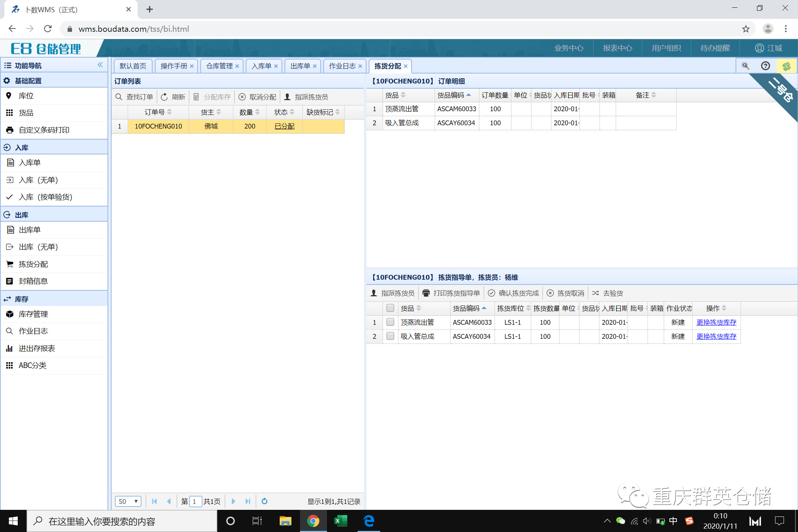
Task: Click the green refresh icon beside the help icon
Action: [x=786, y=66]
